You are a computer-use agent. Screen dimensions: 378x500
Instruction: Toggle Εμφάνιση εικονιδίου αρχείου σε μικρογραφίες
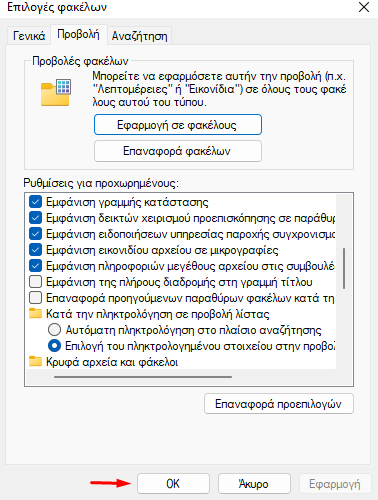35,250
